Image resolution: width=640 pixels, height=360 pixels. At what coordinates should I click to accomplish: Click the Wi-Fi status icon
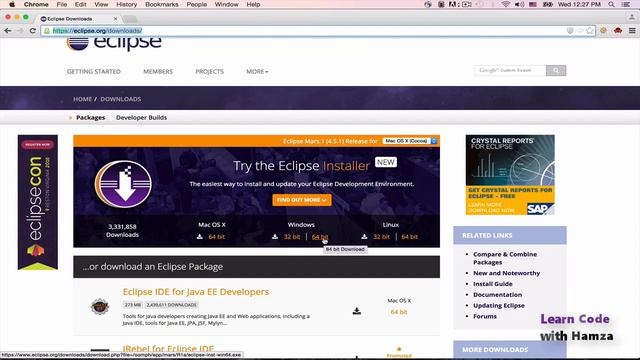click(505, 4)
